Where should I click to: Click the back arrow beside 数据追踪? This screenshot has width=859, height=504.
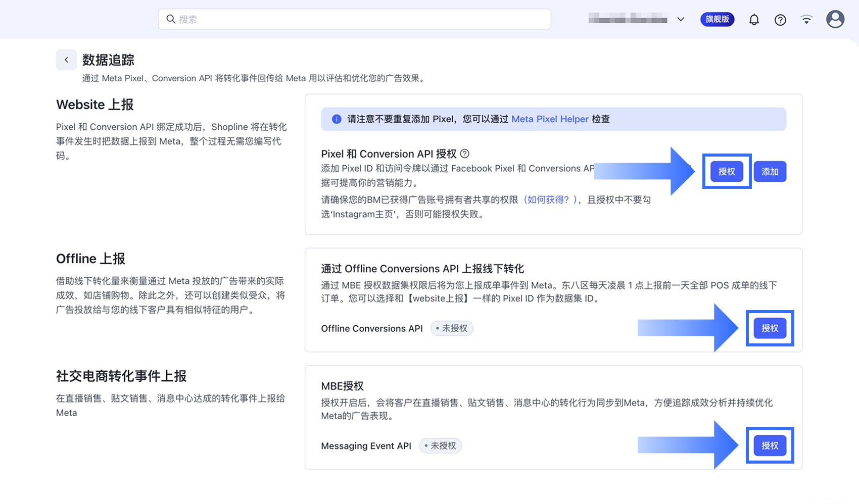coord(66,60)
